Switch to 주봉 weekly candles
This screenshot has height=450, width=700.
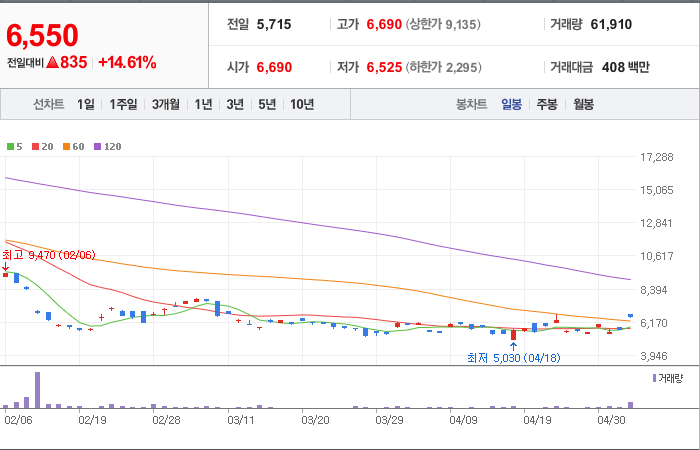pyautogui.click(x=547, y=104)
